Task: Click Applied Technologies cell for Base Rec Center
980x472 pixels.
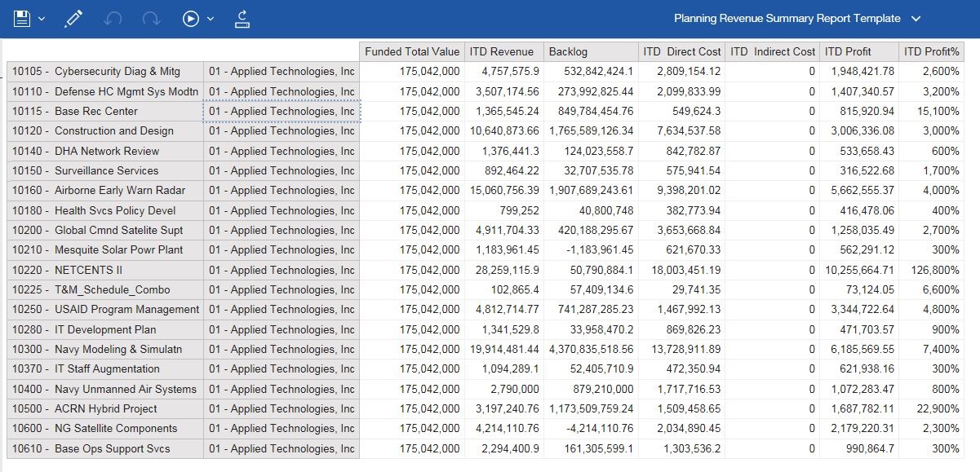Action: tap(282, 111)
